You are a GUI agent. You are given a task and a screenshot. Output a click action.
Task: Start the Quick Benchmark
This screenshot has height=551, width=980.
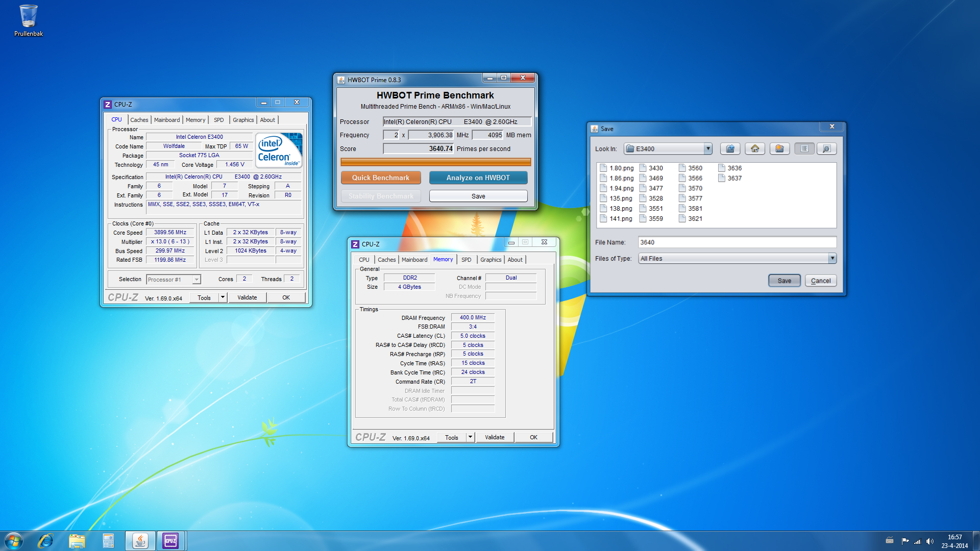(x=381, y=178)
